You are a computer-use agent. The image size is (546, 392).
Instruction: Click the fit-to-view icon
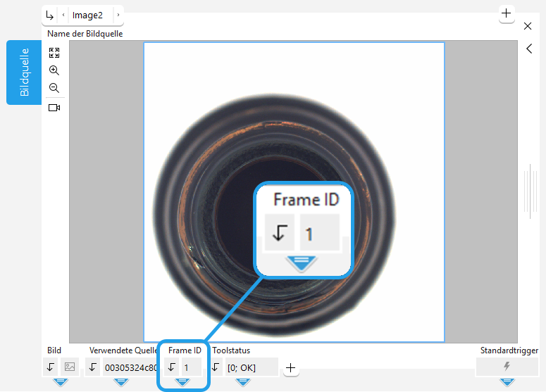(x=54, y=53)
